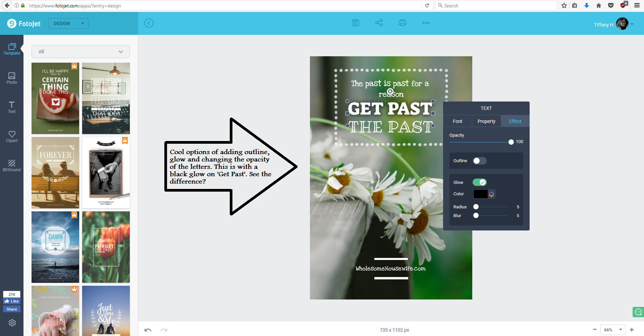Select the WholeSomeHouseWife.com text on canvas
Viewport: 644px width, 336px height.
pyautogui.click(x=390, y=269)
